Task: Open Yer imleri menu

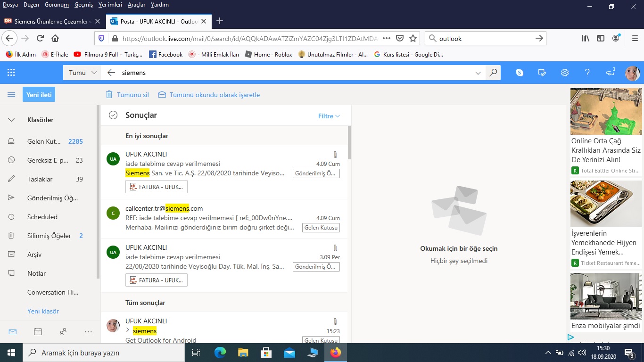Action: pyautogui.click(x=110, y=5)
